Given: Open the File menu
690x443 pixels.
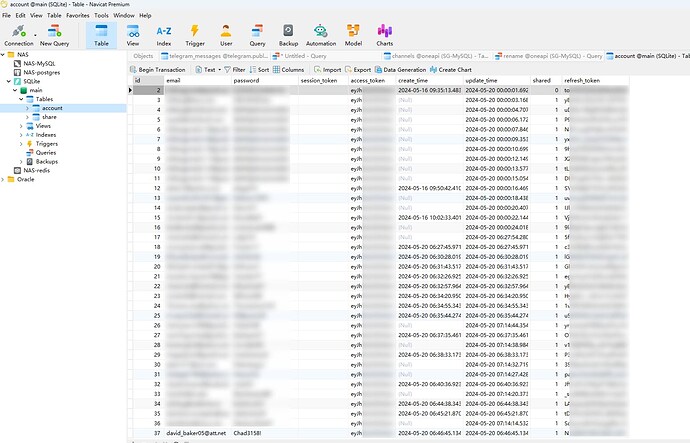Looking at the screenshot, I should point(7,15).
